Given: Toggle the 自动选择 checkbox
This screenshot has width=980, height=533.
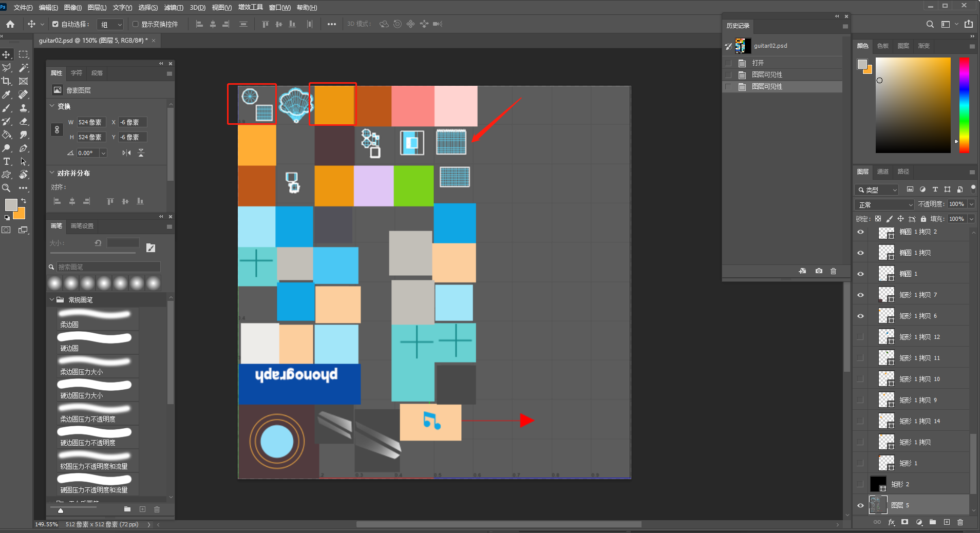Looking at the screenshot, I should (x=55, y=24).
